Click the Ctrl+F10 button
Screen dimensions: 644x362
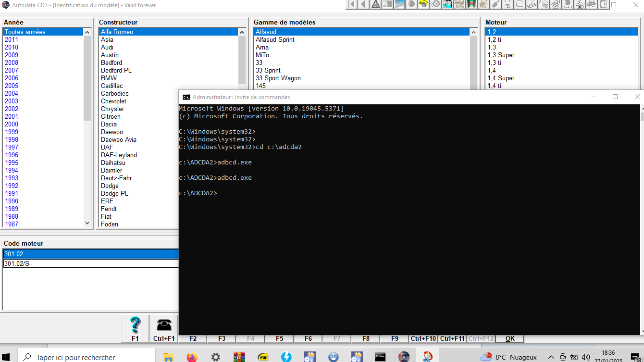[423, 338]
